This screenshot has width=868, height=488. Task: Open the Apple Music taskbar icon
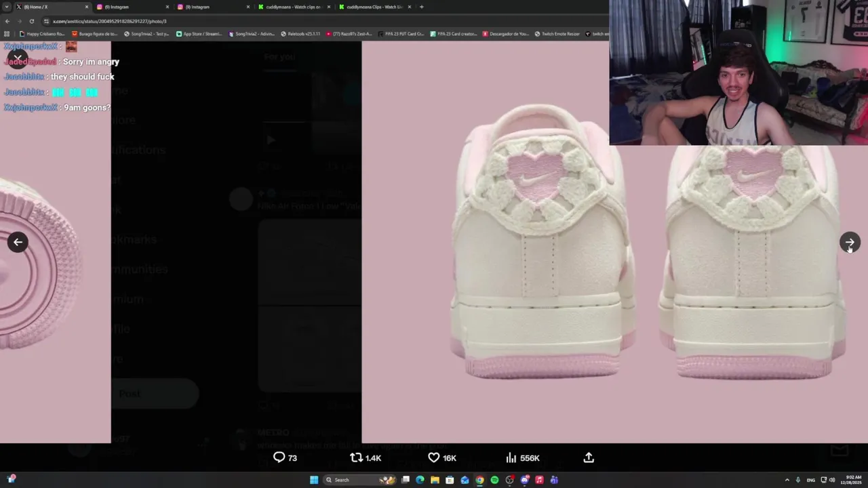click(x=539, y=480)
